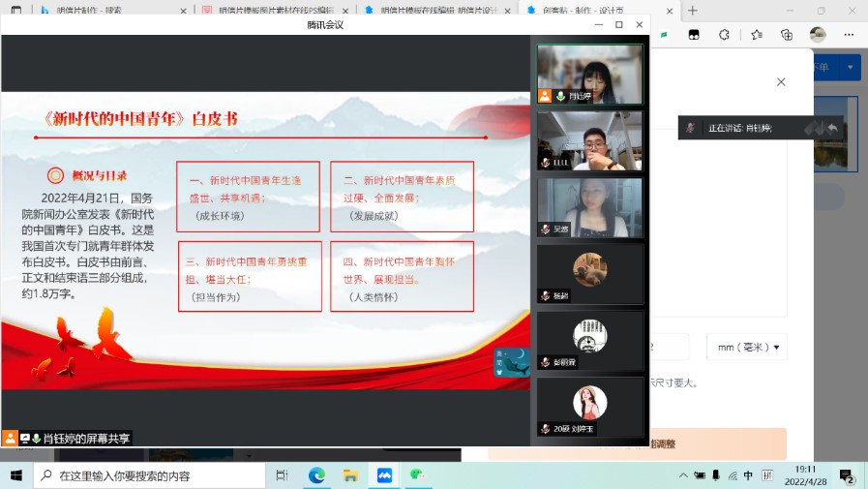This screenshot has width=868, height=489.
Task: Click the muted microphone icon in speaking bar
Action: pos(691,128)
